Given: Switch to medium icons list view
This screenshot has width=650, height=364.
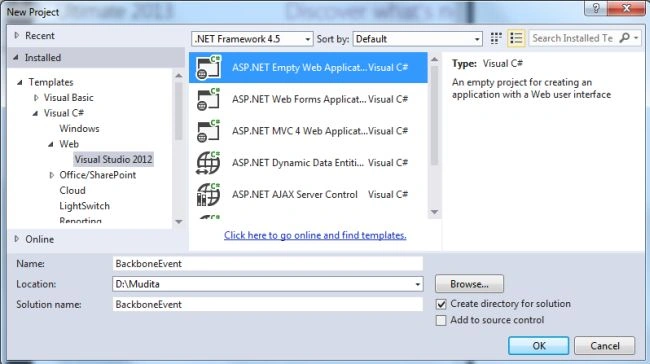Looking at the screenshot, I should [516, 39].
